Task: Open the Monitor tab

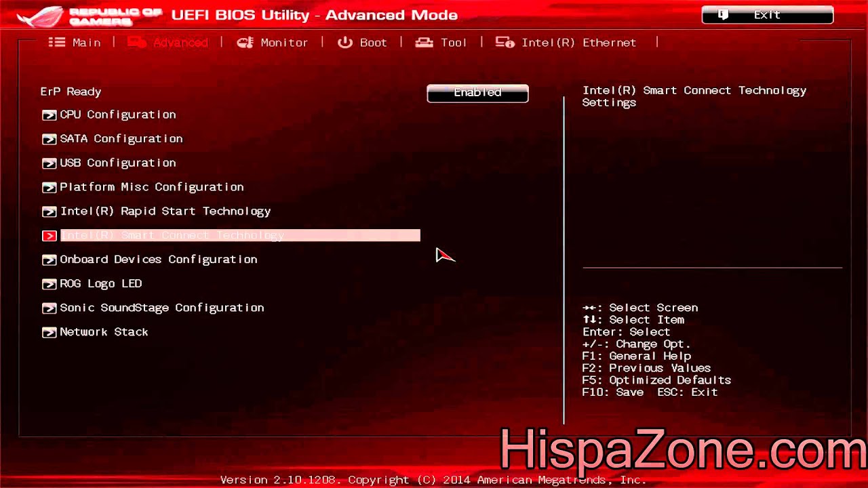Action: click(272, 42)
